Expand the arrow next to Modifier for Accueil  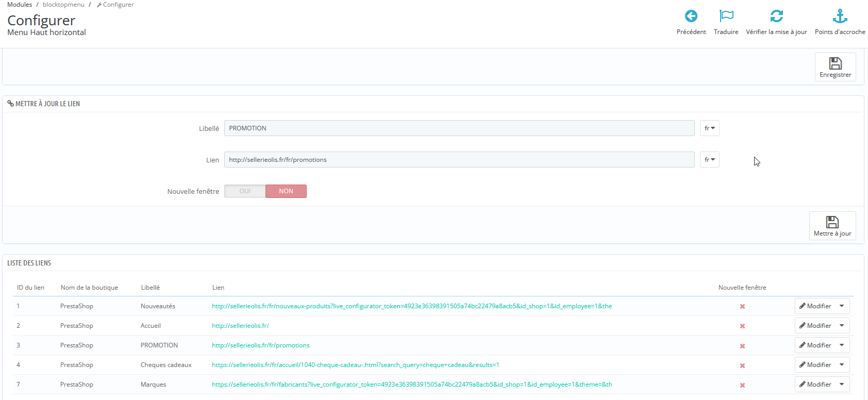842,326
